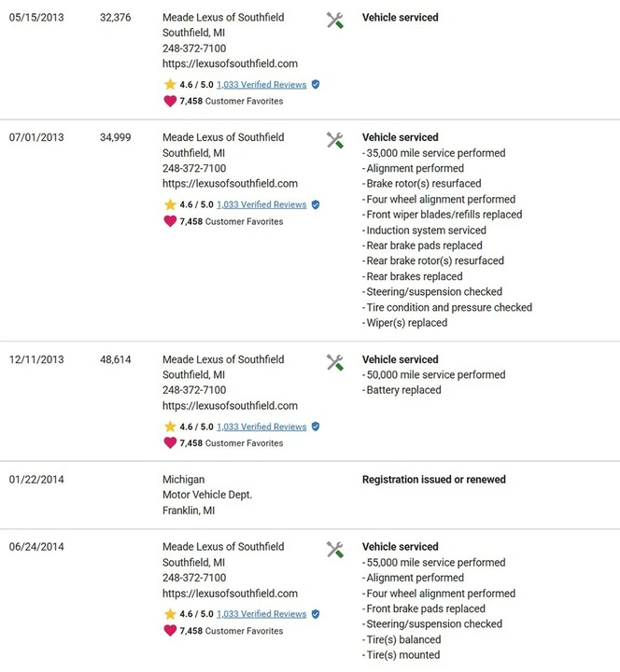This screenshot has width=620, height=672.
Task: Click the service wrench icon for 07/01/2013
Action: point(335,140)
